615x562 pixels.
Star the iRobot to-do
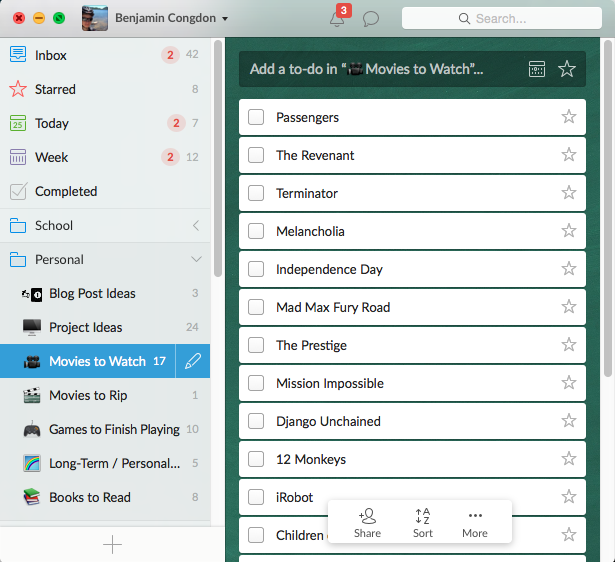point(568,497)
